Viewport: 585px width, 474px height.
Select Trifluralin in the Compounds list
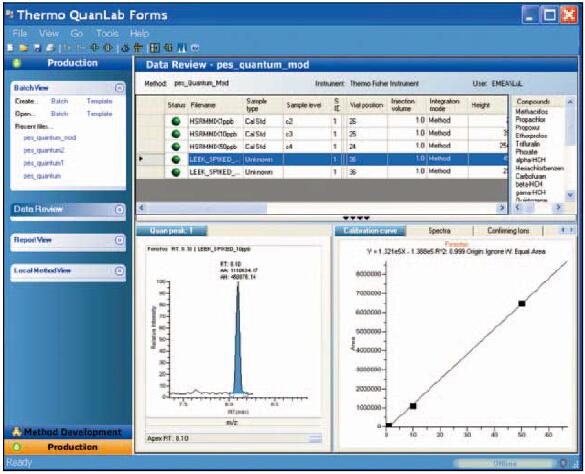point(528,144)
